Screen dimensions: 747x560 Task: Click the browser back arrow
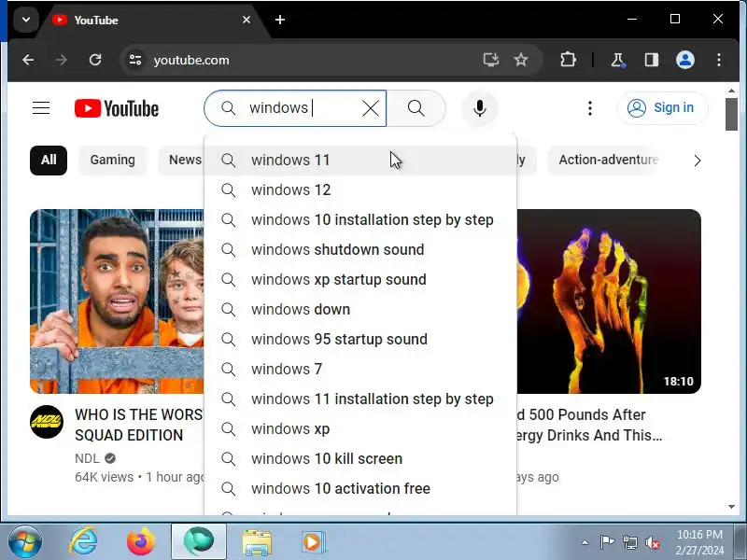pos(28,60)
